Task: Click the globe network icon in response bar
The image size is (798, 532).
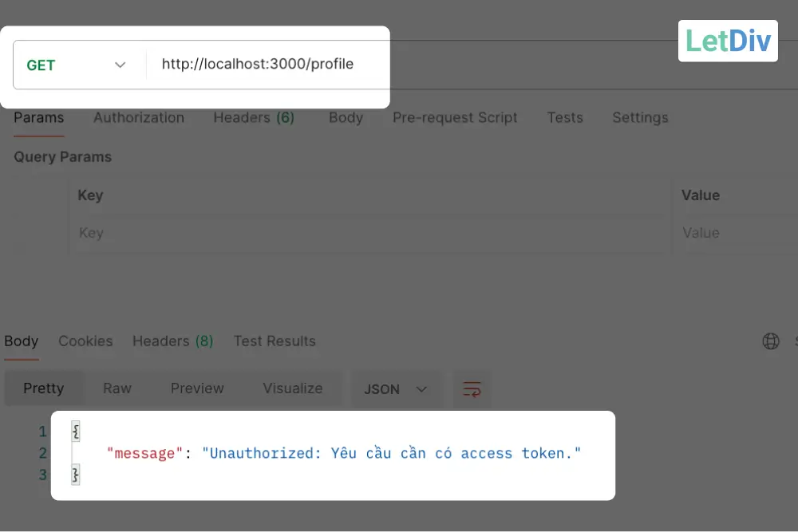Action: click(771, 341)
